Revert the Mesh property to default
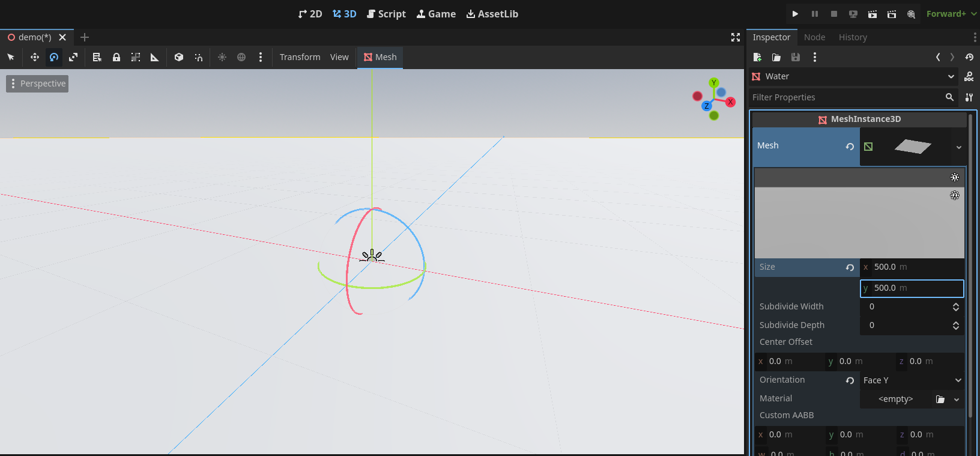The height and width of the screenshot is (456, 980). (x=850, y=147)
